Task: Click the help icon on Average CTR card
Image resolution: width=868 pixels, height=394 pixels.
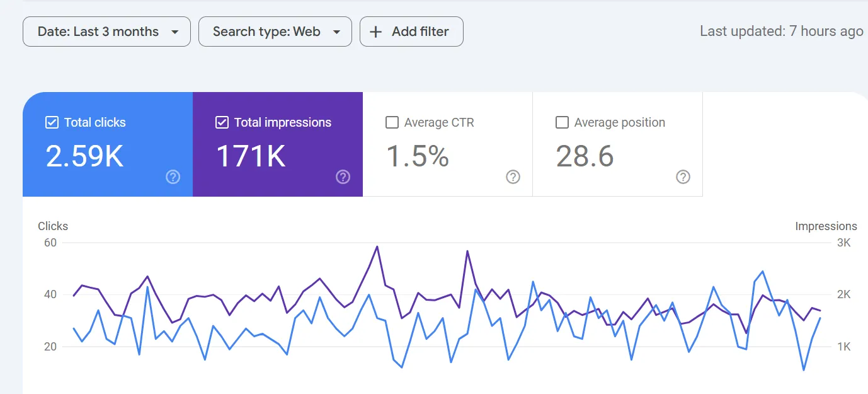Action: point(513,177)
